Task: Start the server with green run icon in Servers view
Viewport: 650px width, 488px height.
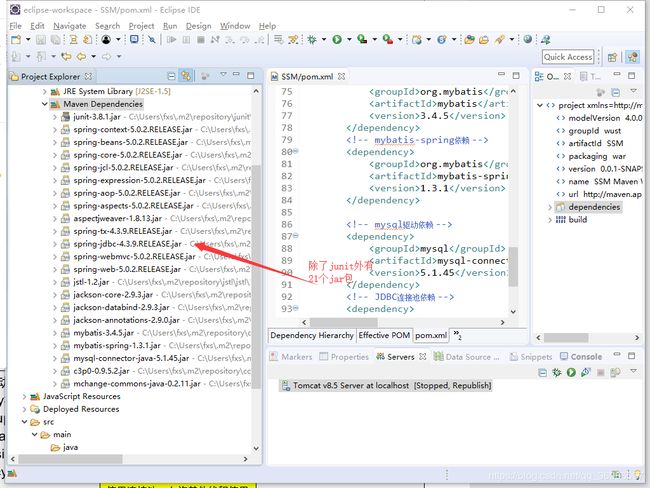Action: pyautogui.click(x=571, y=372)
